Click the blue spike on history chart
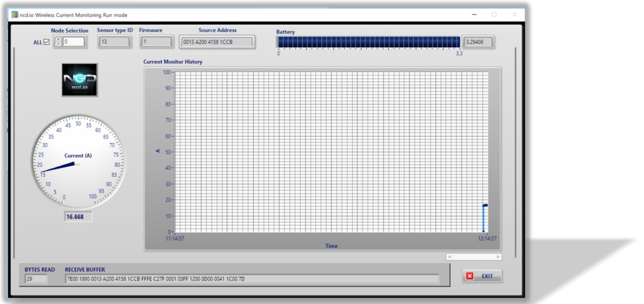Image resolution: width=644 pixels, height=304 pixels. (x=485, y=218)
